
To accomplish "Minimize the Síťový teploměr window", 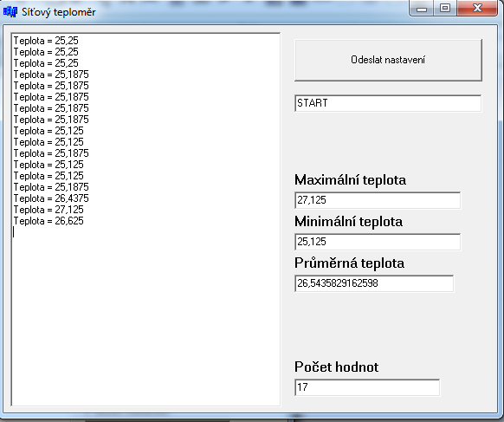I will 422,8.
